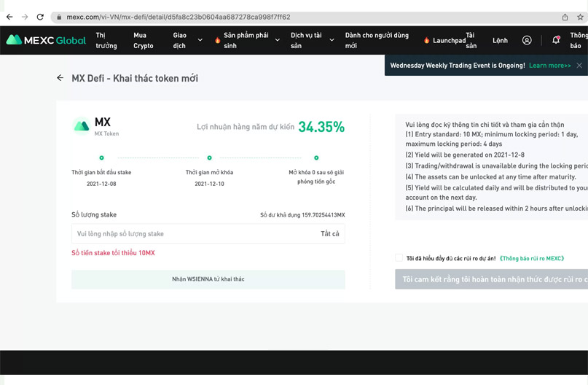Go back with browser back arrow
588x385 pixels.
click(9, 17)
